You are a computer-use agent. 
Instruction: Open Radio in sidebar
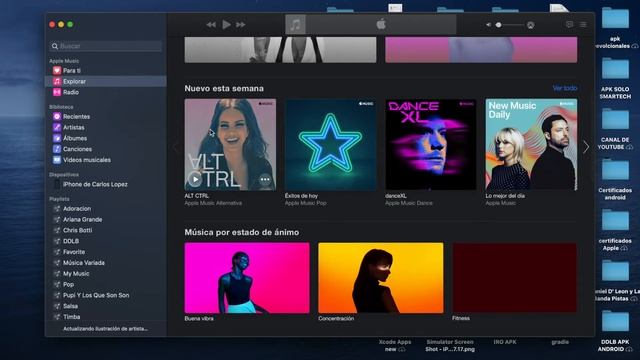pos(106,92)
